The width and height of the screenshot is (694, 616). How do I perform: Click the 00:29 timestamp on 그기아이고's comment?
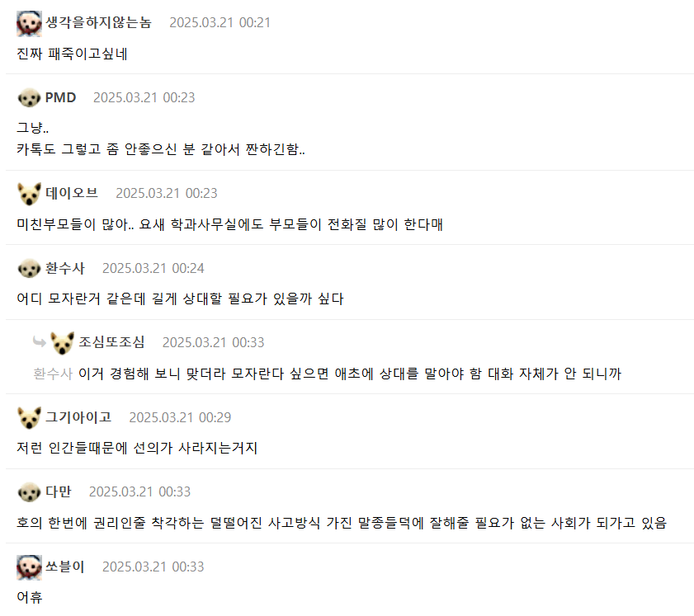tap(180, 417)
